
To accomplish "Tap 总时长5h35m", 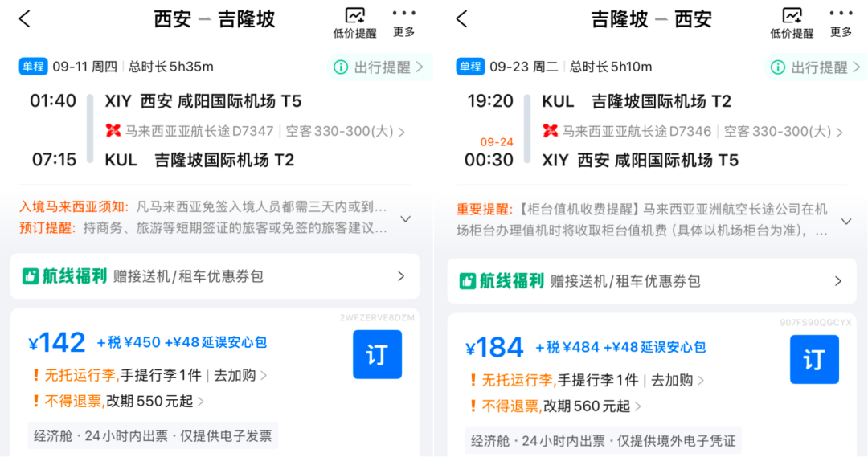I will pyautogui.click(x=171, y=67).
